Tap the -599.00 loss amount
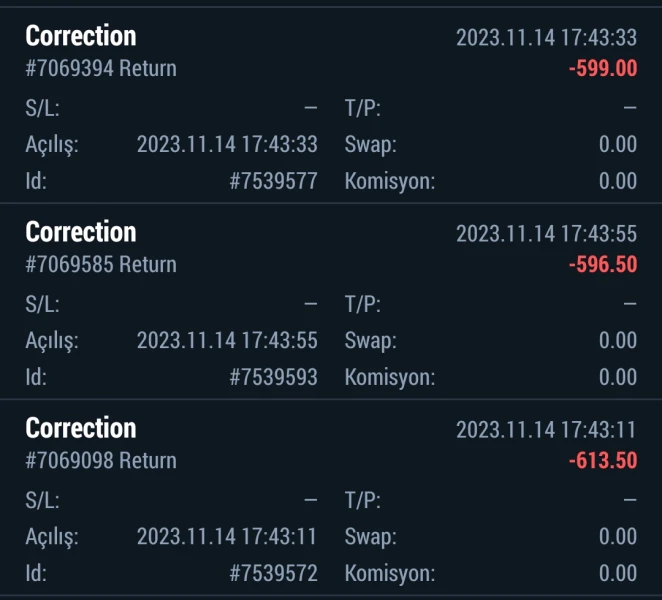Image resolution: width=662 pixels, height=600 pixels. [603, 69]
